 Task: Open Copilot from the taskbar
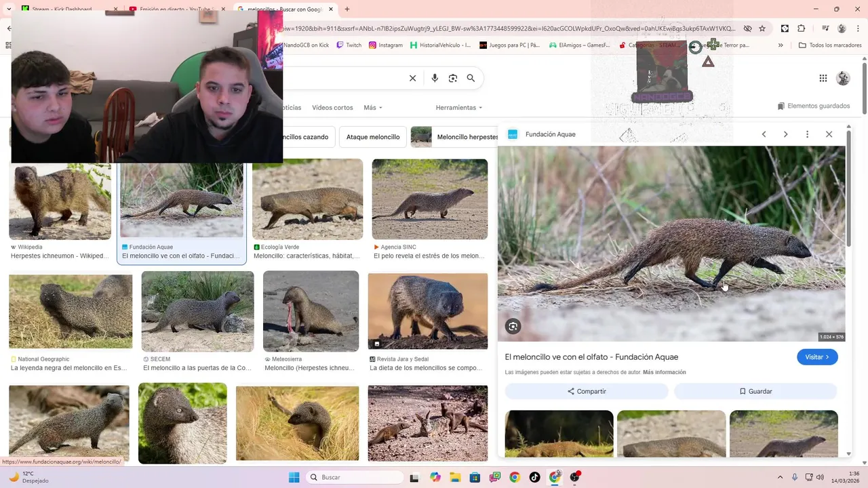(435, 477)
